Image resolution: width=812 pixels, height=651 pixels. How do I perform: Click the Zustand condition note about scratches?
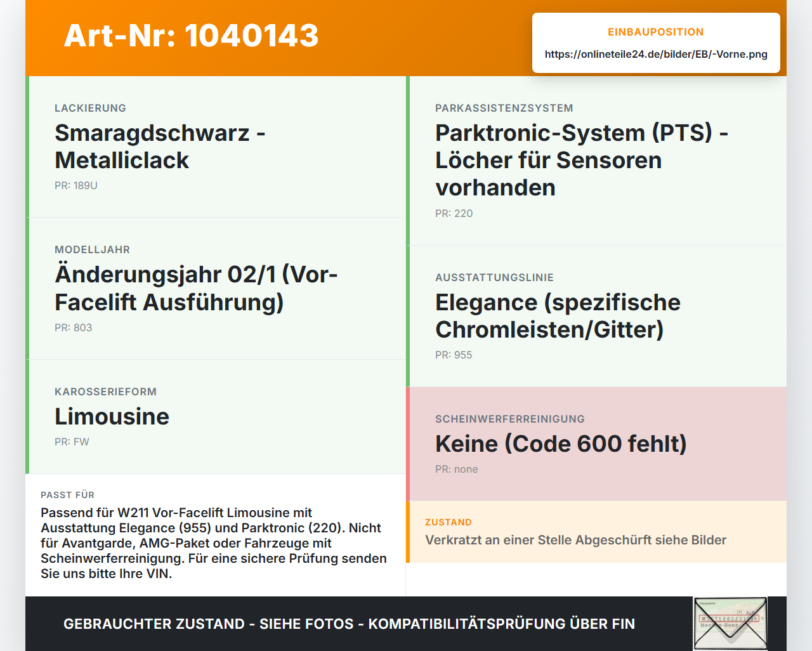pos(596,532)
